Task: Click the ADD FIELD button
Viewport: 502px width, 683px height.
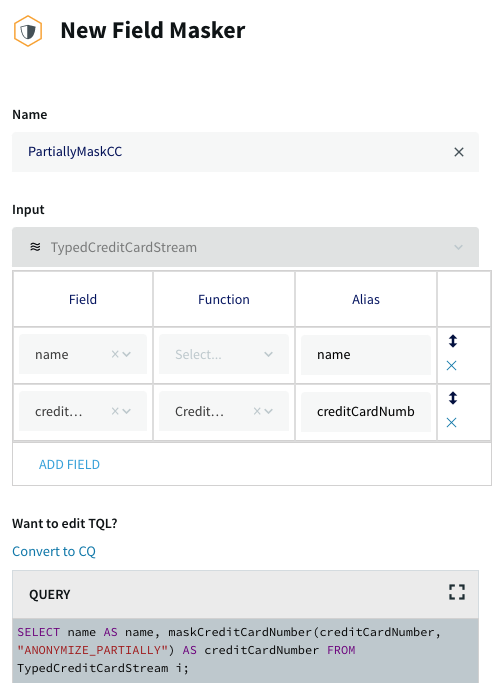Action: pos(69,464)
